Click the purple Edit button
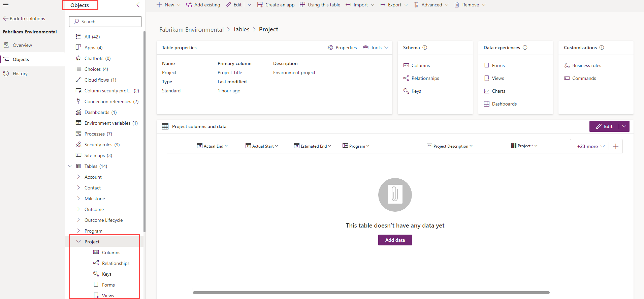The image size is (644, 299). tap(604, 126)
